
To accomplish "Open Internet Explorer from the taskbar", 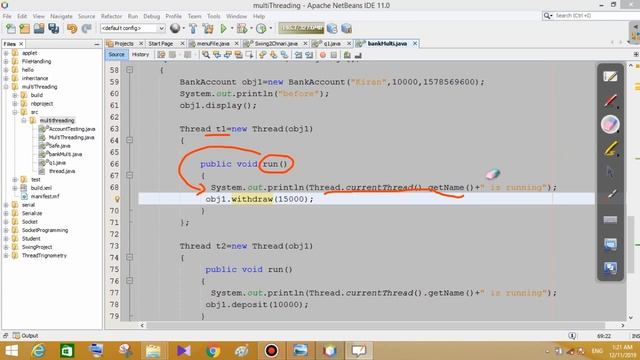I will 38,351.
